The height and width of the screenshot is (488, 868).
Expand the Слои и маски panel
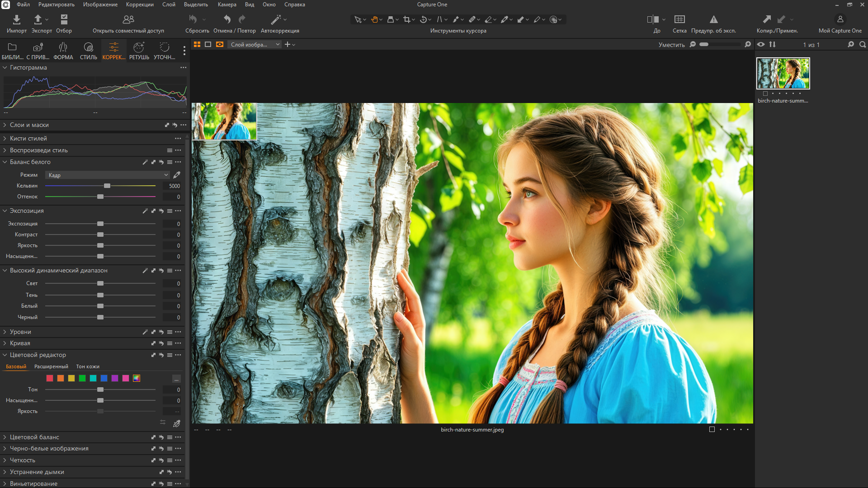point(29,125)
